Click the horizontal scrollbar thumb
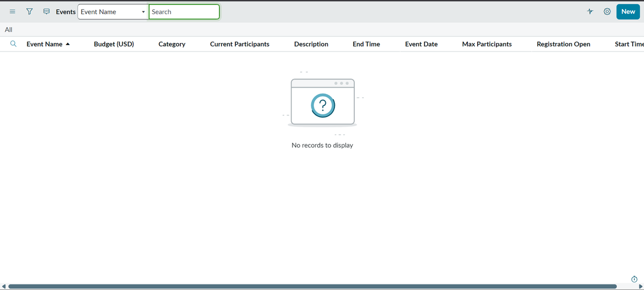This screenshot has width=644, height=290. coord(312,286)
